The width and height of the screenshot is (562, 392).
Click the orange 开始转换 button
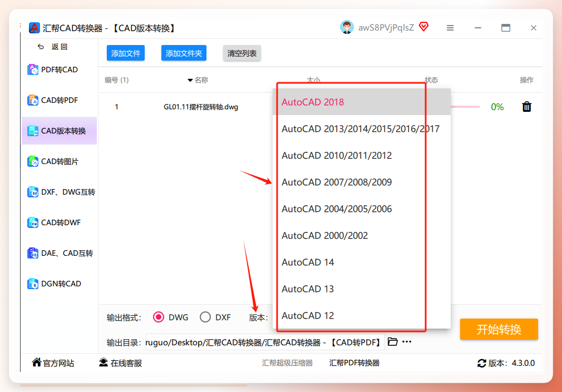coord(499,329)
